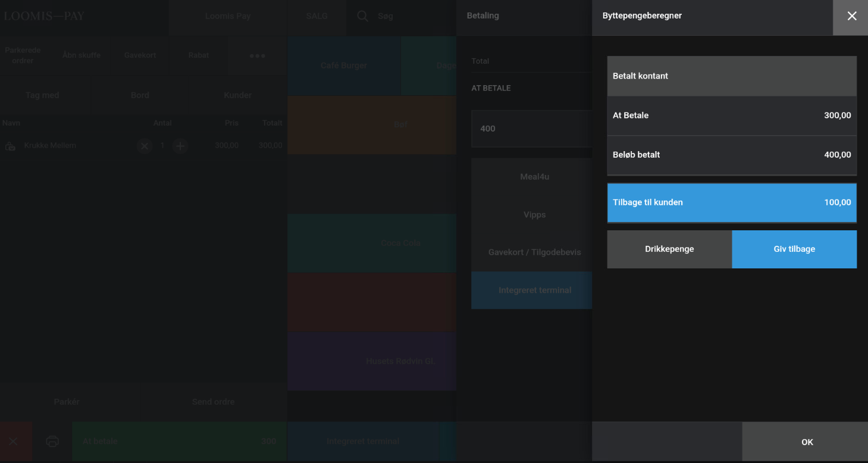Click the amount input field showing 400
868x463 pixels.
pos(531,129)
